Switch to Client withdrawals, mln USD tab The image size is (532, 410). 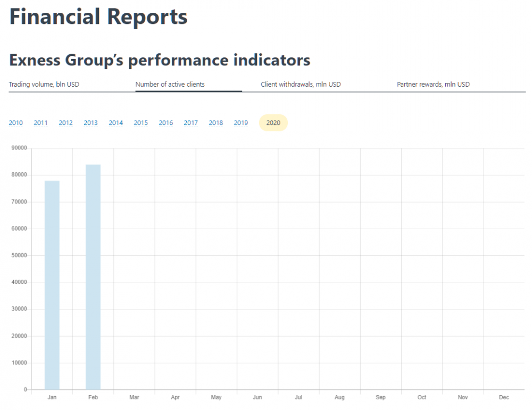coord(301,85)
